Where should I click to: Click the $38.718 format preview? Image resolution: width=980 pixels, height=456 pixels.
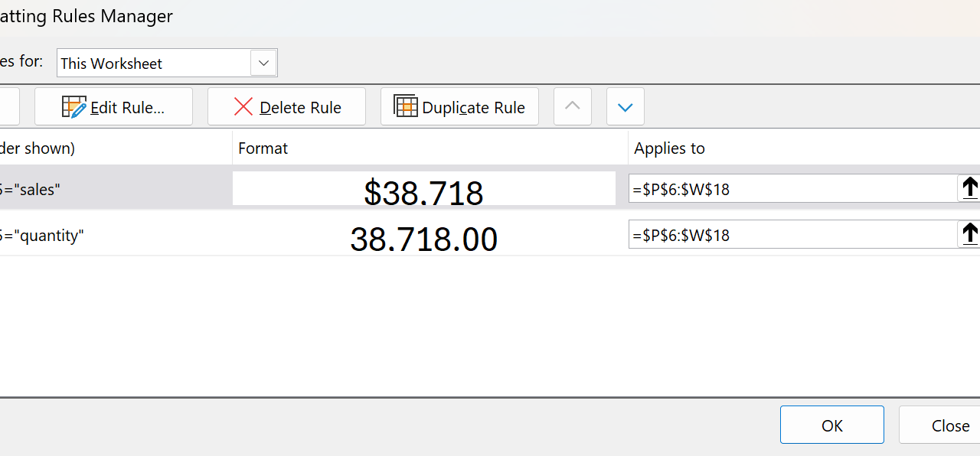[x=423, y=190]
